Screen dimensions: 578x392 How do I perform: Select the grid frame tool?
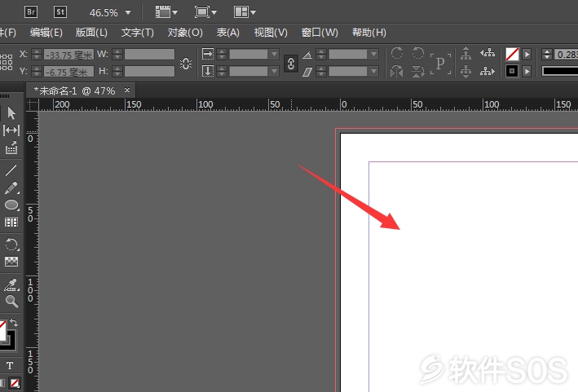(x=11, y=222)
